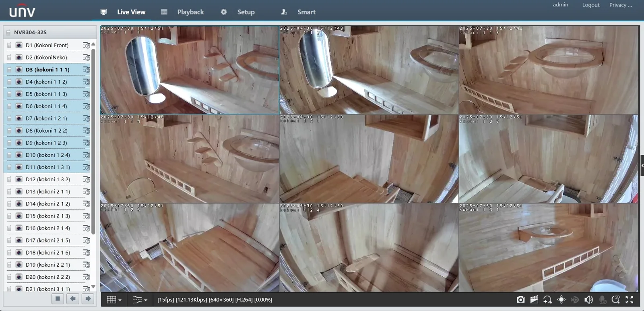Viewport: 644px width, 311px height.
Task: Click camera icon of D18 (kokoni 2 1 6)
Action: tap(19, 252)
